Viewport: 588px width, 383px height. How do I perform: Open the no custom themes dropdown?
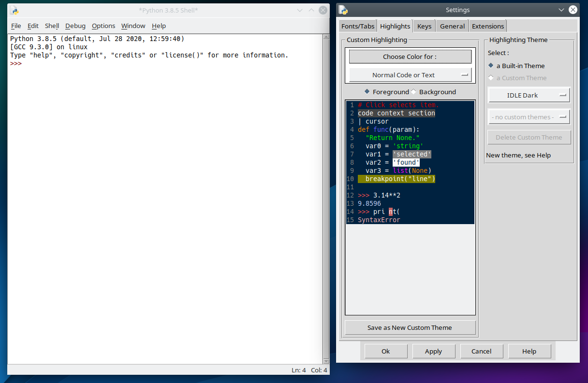point(529,117)
